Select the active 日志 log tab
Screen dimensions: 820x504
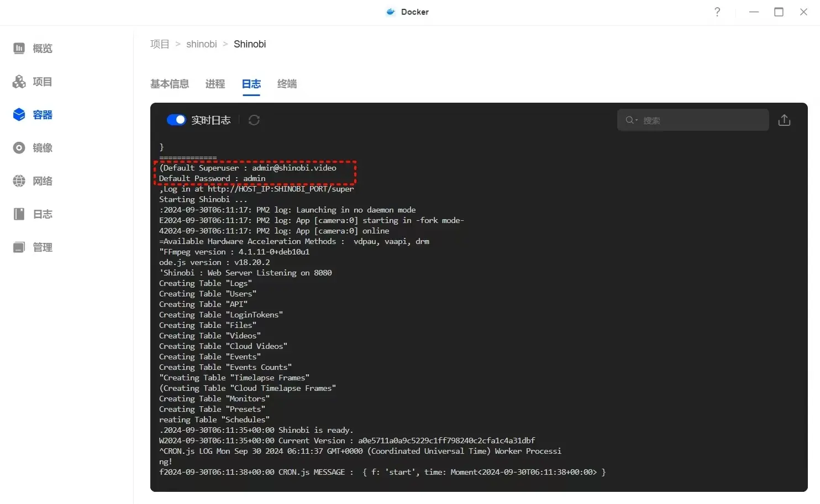[251, 84]
